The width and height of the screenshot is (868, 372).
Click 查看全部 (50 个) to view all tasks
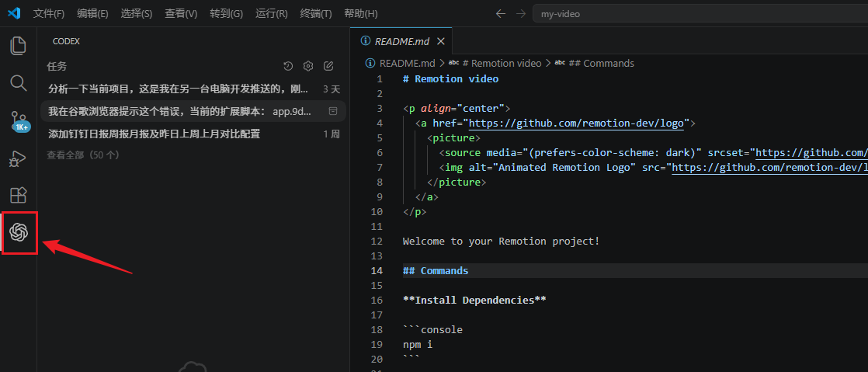click(x=82, y=155)
